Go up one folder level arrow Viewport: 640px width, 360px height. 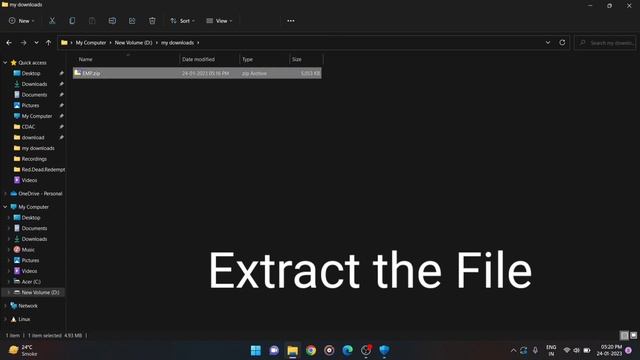coord(49,42)
